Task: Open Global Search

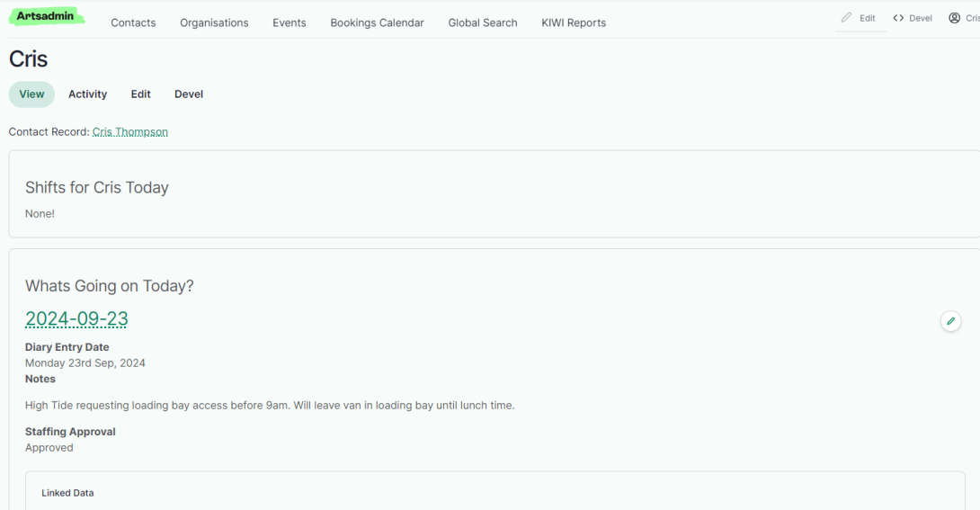Action: 483,22
